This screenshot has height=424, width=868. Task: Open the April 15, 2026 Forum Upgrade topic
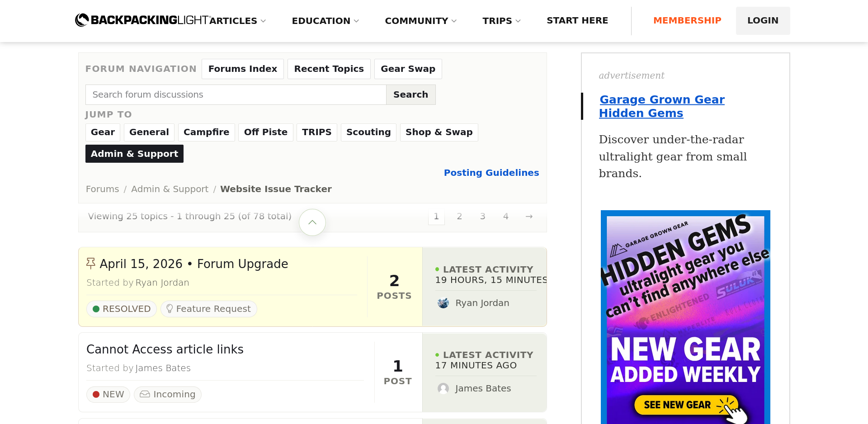coord(194,264)
